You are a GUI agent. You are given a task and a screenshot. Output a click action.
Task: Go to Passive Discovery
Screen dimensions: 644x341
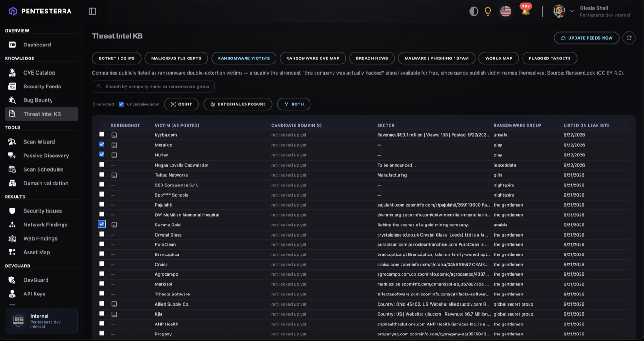click(41, 156)
